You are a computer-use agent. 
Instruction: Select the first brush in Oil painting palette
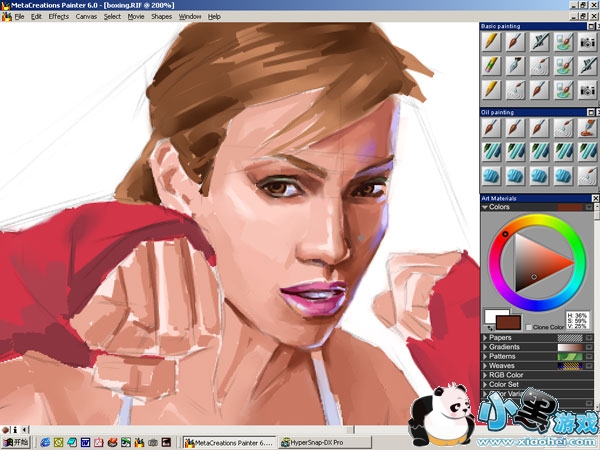tap(491, 128)
